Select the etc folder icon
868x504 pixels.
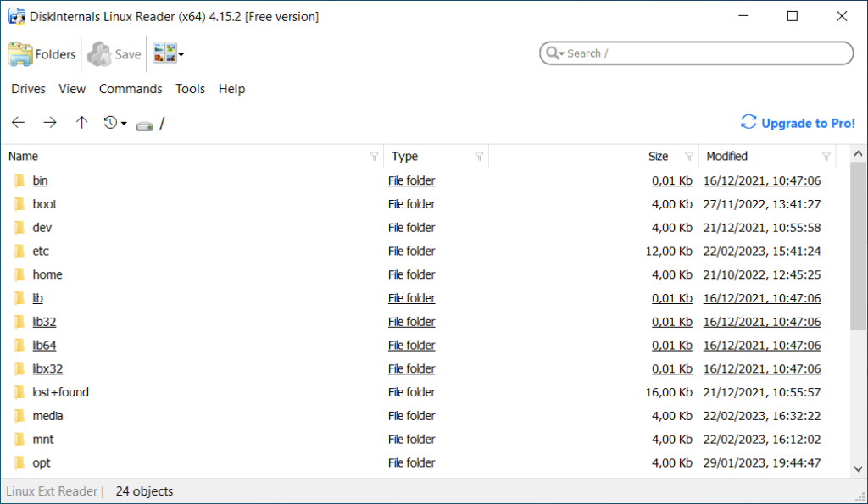pyautogui.click(x=19, y=252)
